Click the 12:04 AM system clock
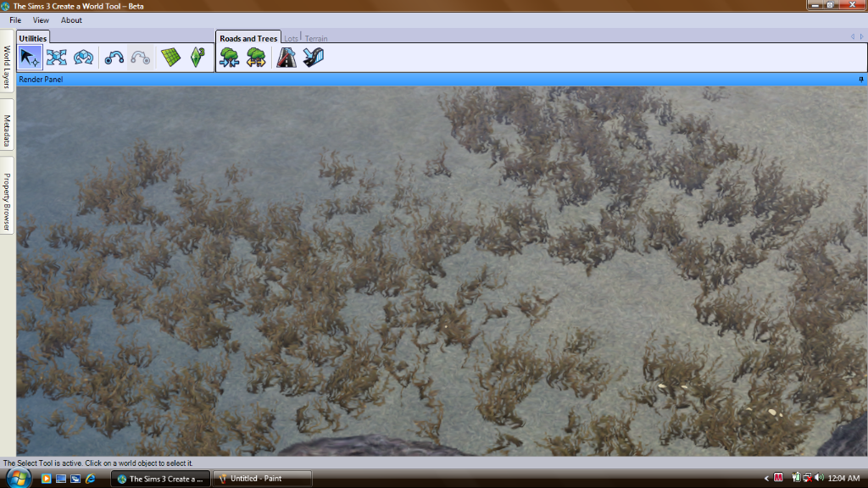The image size is (868, 488). point(843,478)
